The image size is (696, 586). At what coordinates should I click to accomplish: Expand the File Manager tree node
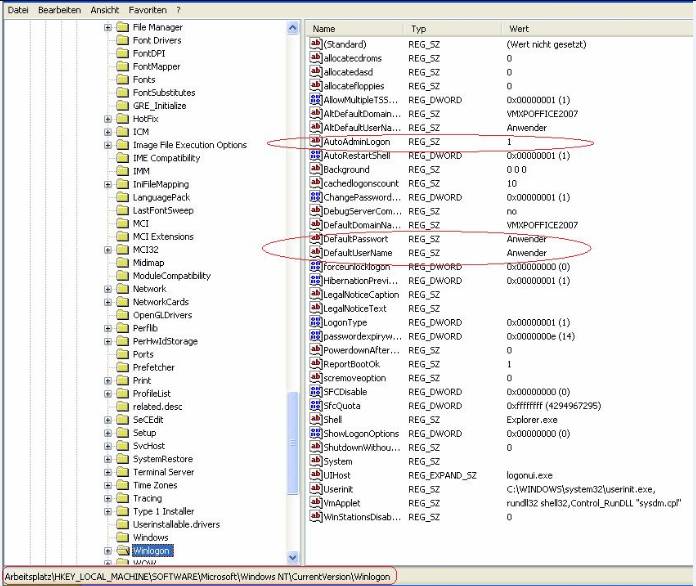click(108, 28)
